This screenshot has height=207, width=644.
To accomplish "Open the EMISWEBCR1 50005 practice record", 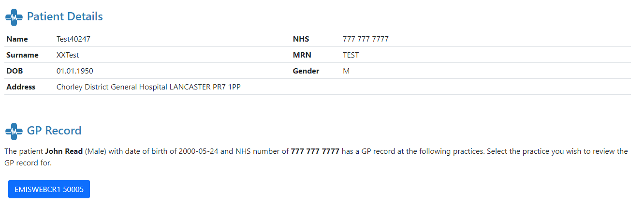I will pyautogui.click(x=49, y=189).
